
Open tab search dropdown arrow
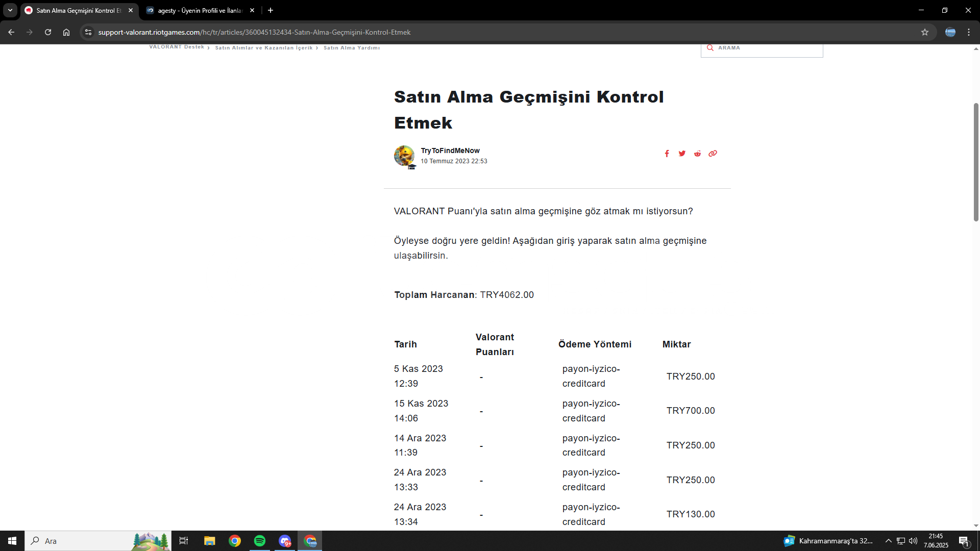coord(10,10)
